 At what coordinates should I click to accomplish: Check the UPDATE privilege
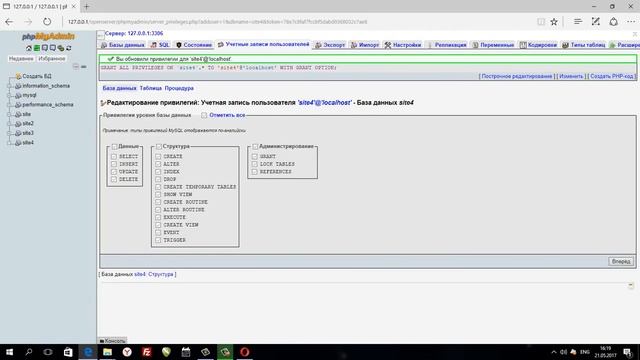point(114,172)
